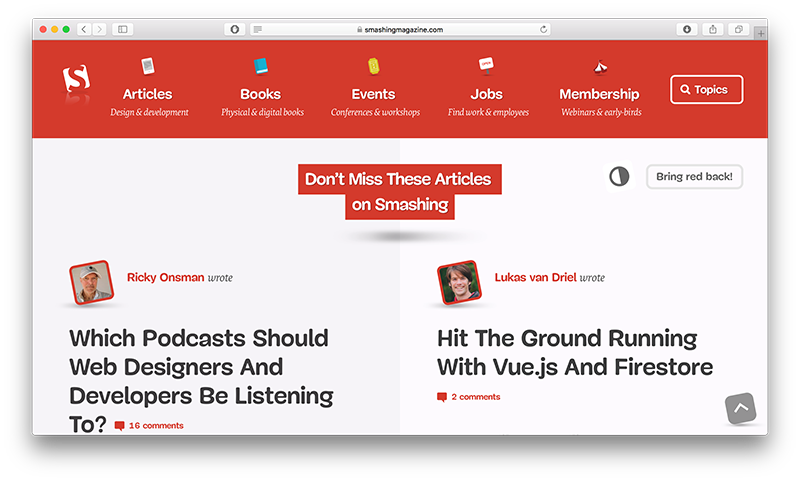Image resolution: width=800 pixels, height=481 pixels.
Task: Open the 16 comments link
Action: coord(156,426)
